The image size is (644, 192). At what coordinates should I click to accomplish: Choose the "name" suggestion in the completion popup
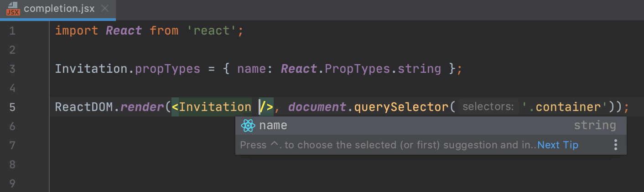(x=274, y=126)
